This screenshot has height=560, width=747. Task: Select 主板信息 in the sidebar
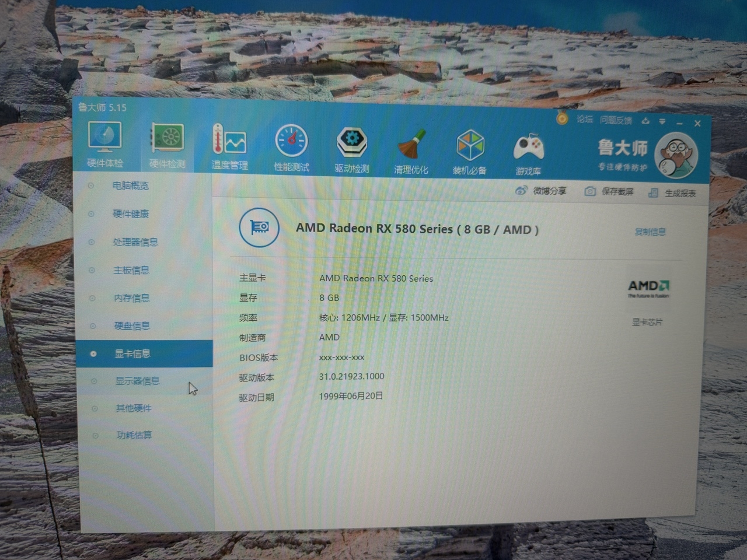(x=131, y=270)
